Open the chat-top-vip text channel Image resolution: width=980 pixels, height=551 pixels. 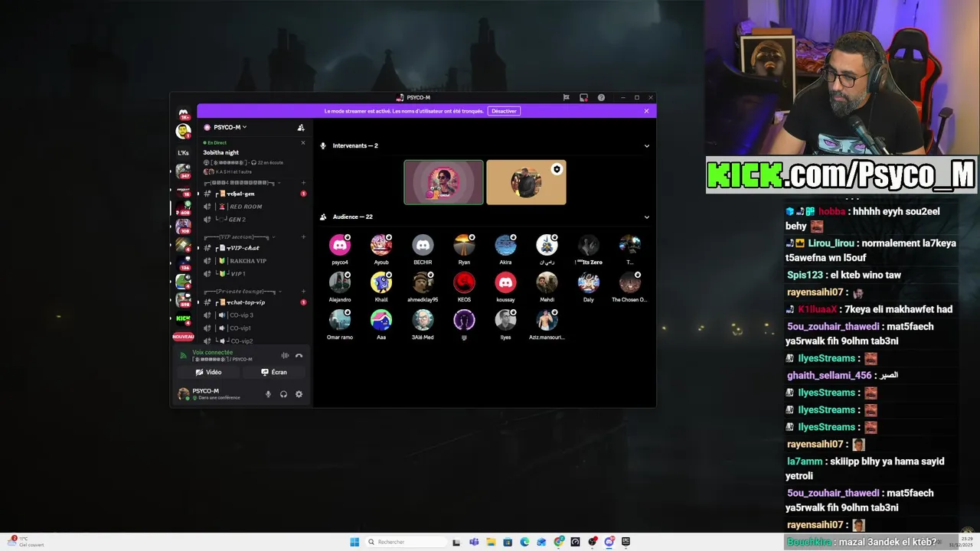click(x=254, y=302)
